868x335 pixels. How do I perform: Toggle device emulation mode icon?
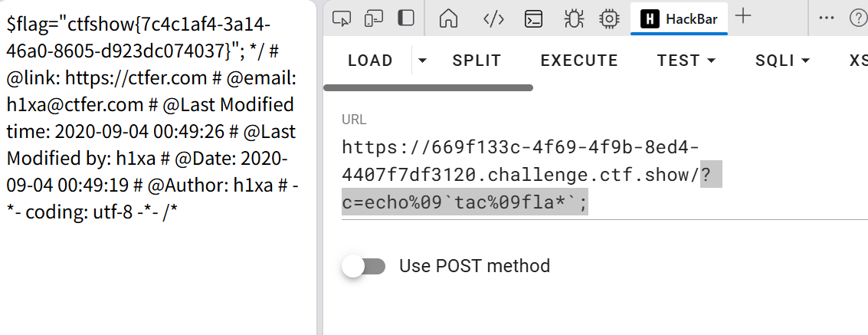coord(374,18)
